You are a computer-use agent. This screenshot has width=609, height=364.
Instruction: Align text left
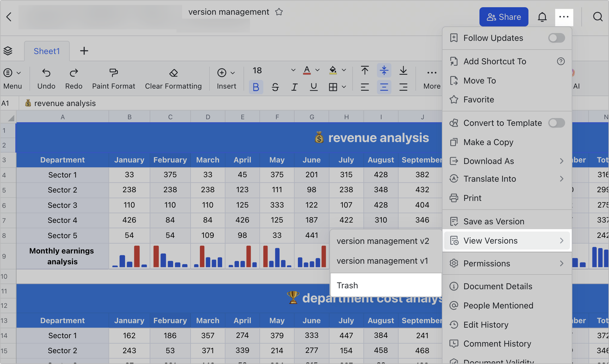point(365,87)
